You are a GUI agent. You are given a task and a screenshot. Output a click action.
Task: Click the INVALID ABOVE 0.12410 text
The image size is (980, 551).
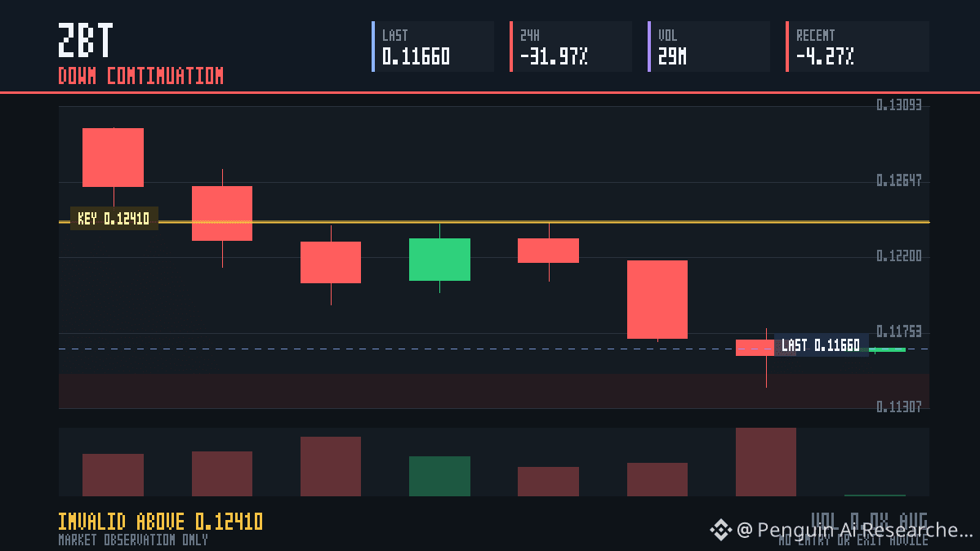[160, 522]
